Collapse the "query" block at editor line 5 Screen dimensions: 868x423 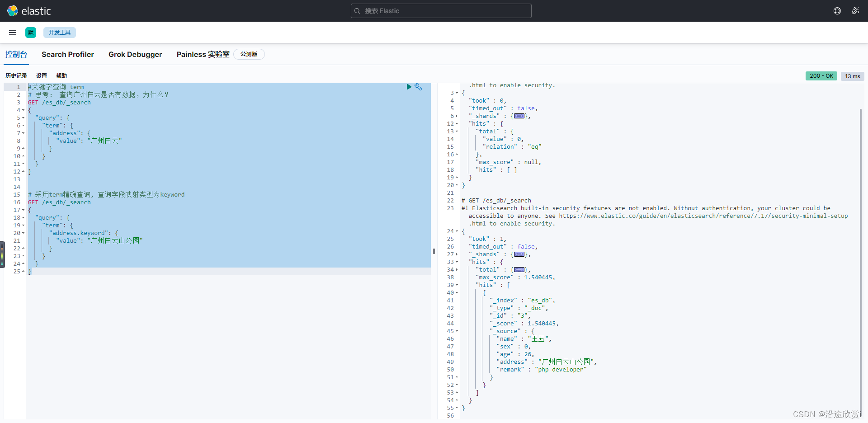[24, 118]
